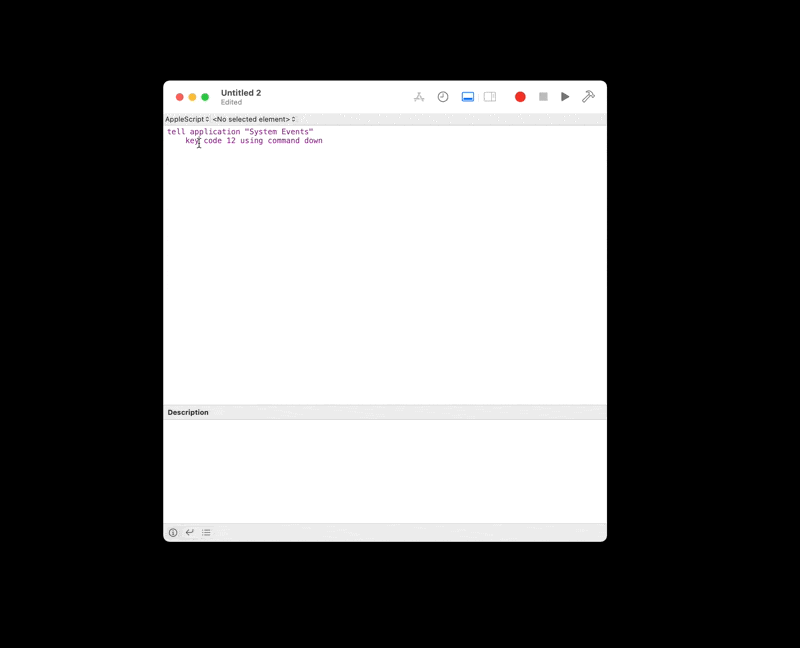Image resolution: width=800 pixels, height=648 pixels.
Task: Click the return result arrow icon
Action: 190,532
